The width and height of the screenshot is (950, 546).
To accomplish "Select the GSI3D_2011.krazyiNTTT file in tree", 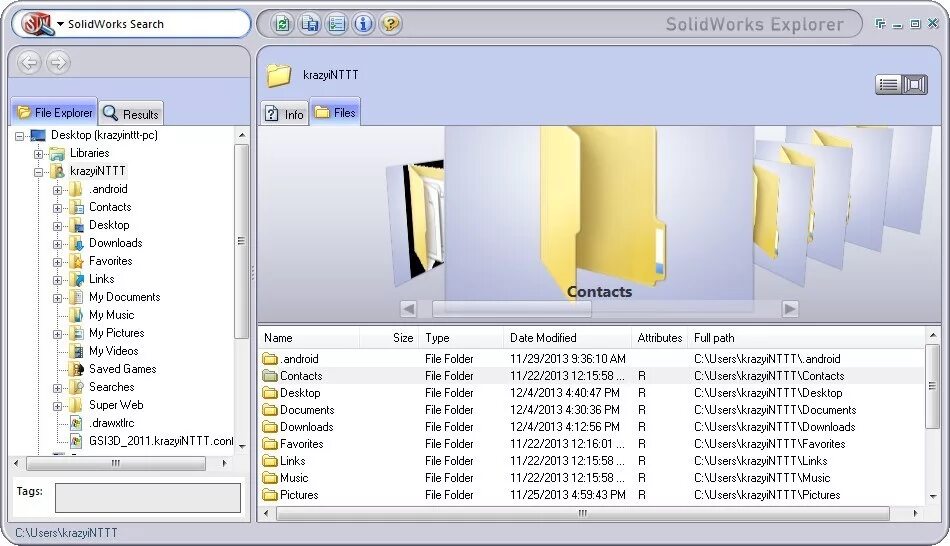I will tap(161, 441).
